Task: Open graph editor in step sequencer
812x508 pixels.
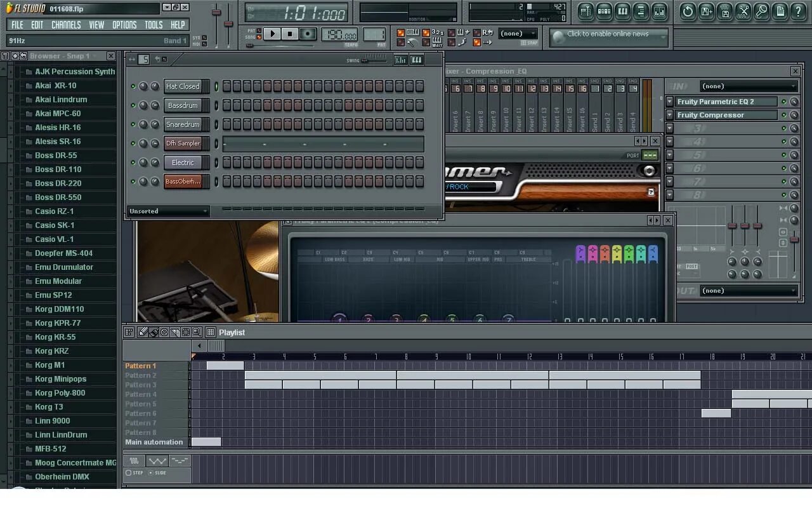Action: pos(400,60)
